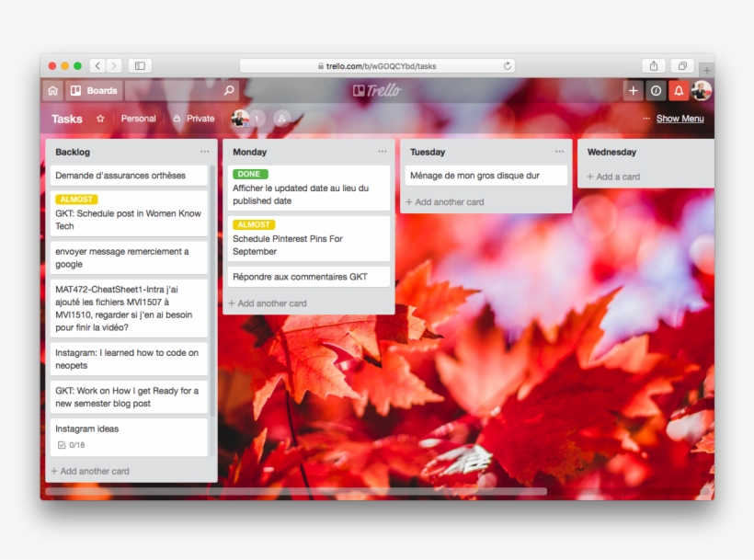Toggle the checklist badge on Instagram ideas card
The height and width of the screenshot is (560, 754).
click(68, 445)
